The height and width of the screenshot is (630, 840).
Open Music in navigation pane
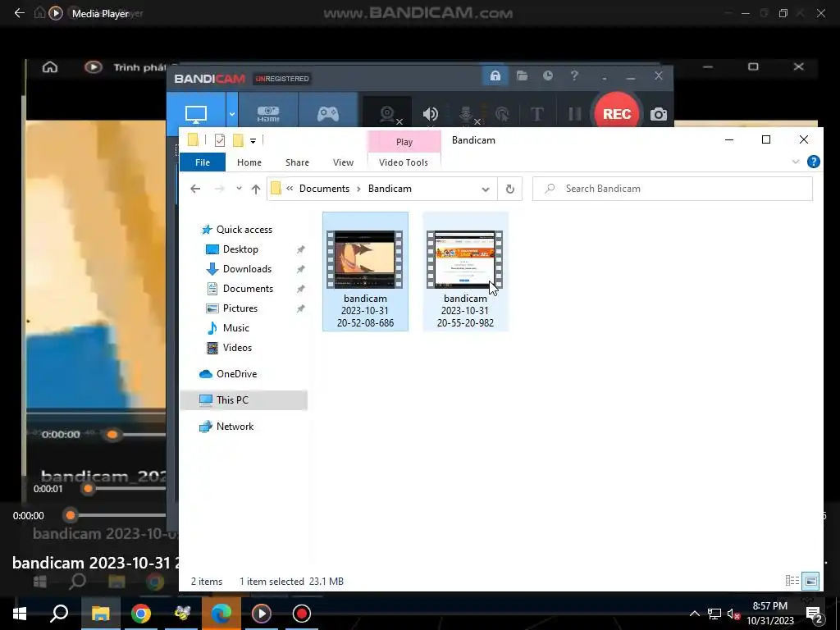point(235,328)
